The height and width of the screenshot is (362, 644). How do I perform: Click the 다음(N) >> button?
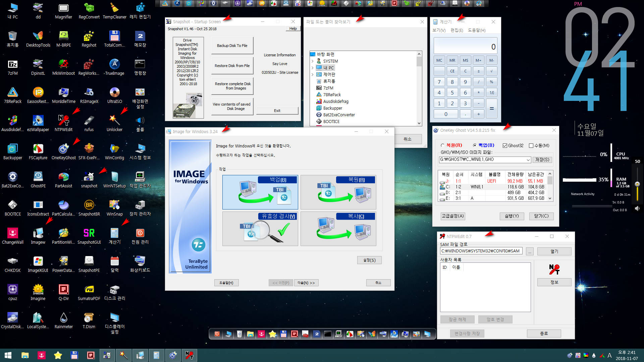pyautogui.click(x=306, y=283)
